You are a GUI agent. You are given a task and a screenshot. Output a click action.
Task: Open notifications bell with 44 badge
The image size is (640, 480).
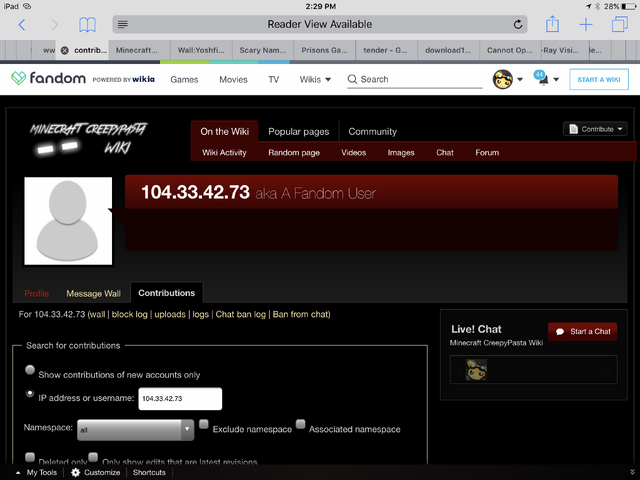coord(542,78)
